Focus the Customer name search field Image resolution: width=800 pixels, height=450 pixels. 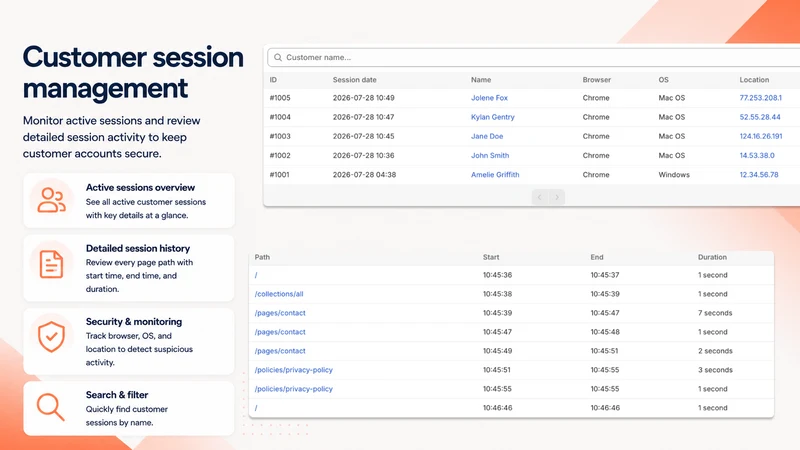coord(534,58)
